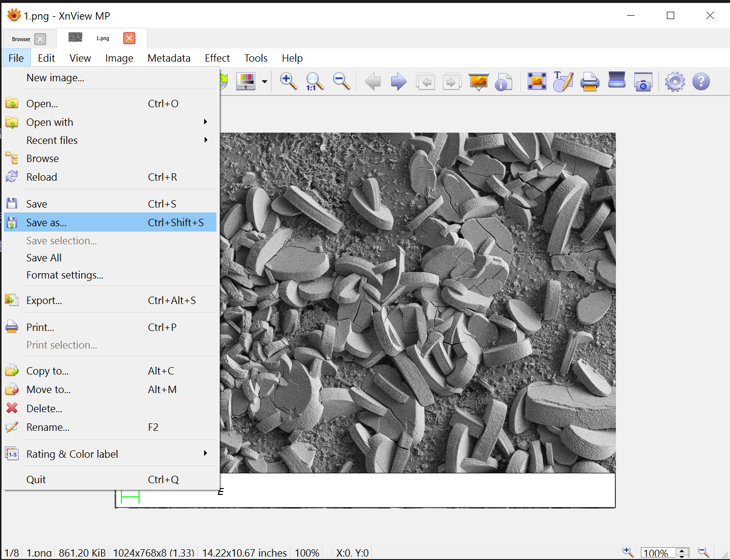Open image properties info icon
The height and width of the screenshot is (560, 730).
pos(503,82)
